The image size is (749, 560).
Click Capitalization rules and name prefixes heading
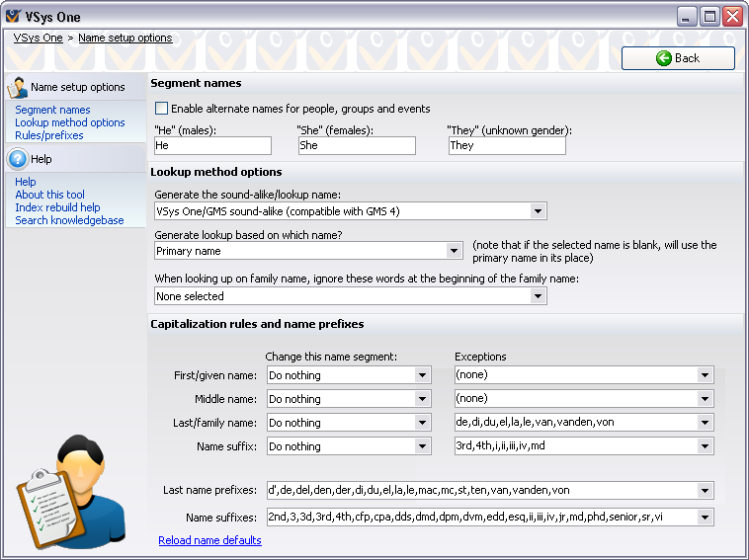(x=257, y=324)
